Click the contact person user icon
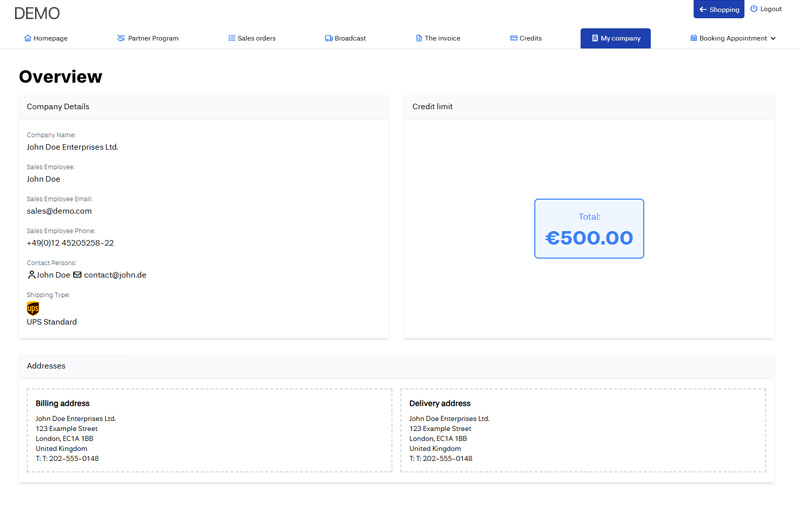The width and height of the screenshot is (800, 514). 31,275
